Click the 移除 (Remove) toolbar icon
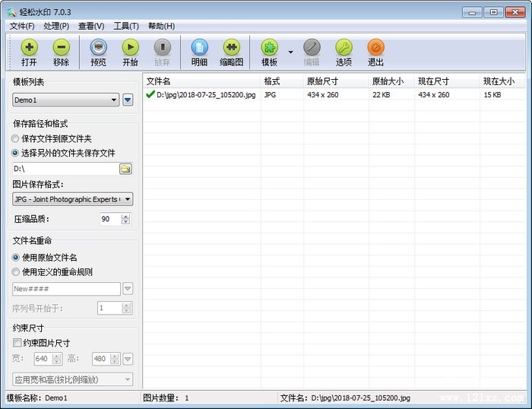This screenshot has width=532, height=409. point(61,52)
